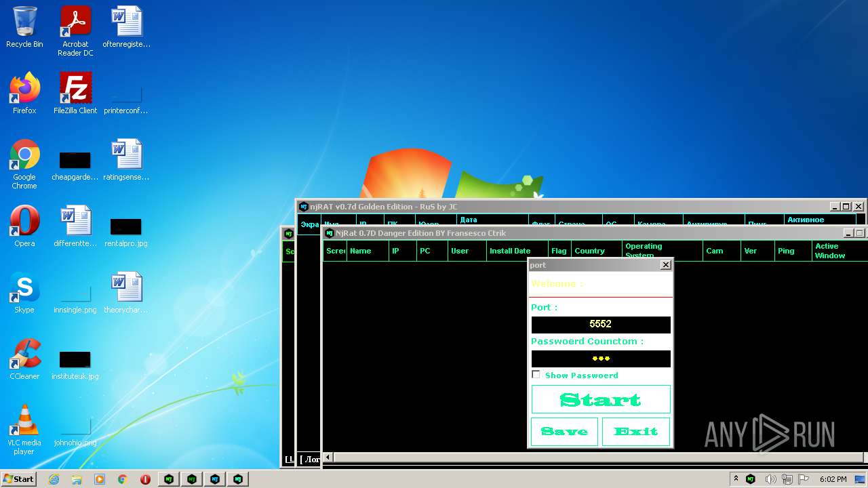868x488 pixels.
Task: Click the Operating System column header
Action: click(663, 251)
